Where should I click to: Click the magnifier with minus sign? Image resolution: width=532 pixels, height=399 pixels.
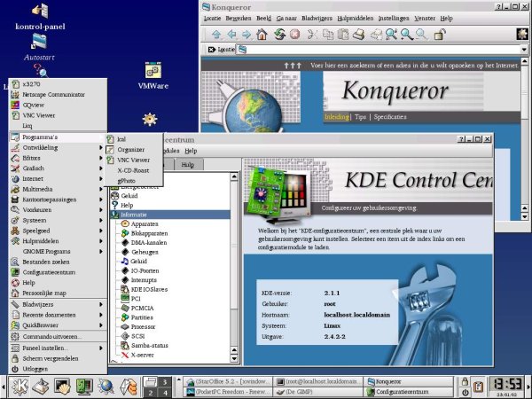tap(421, 35)
